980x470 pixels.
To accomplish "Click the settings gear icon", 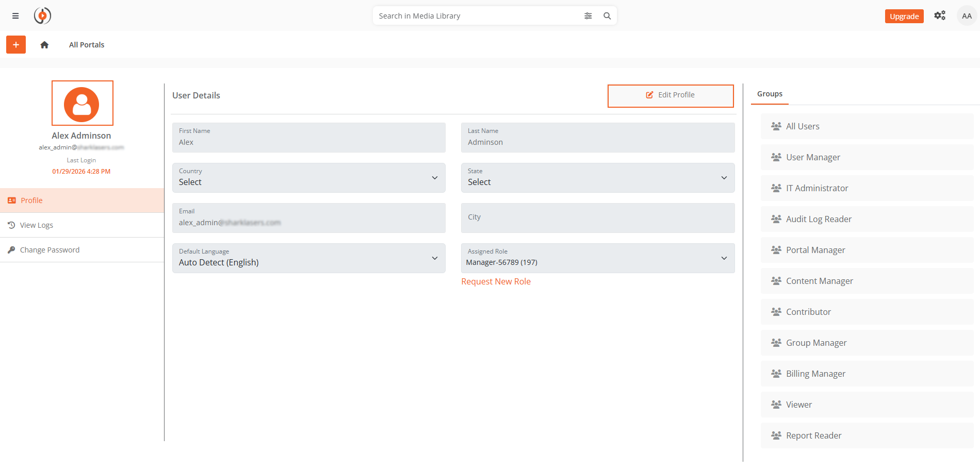I will (x=940, y=15).
